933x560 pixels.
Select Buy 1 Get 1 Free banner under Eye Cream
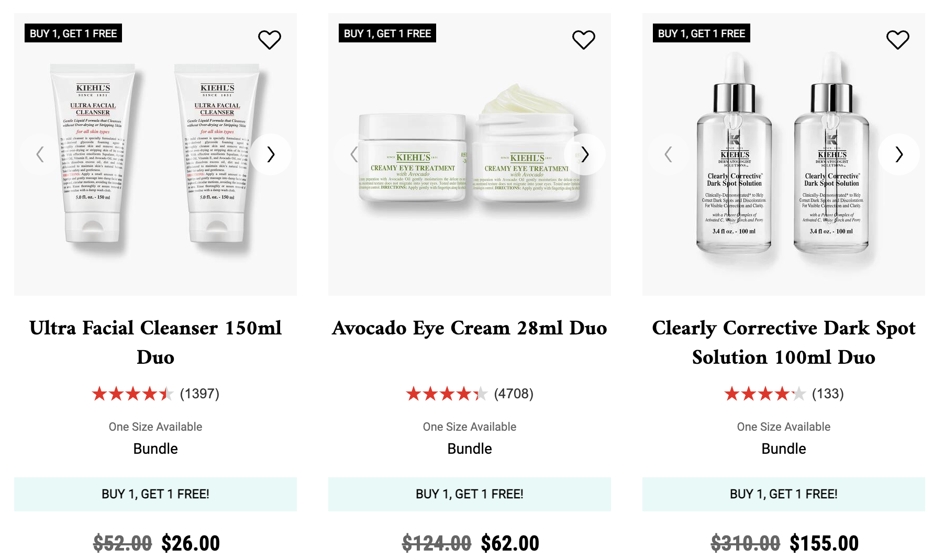470,494
